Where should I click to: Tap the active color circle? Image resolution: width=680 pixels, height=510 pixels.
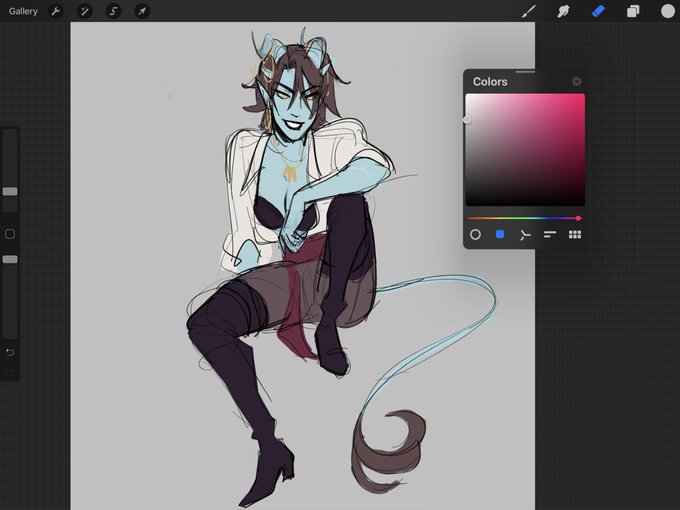click(667, 11)
